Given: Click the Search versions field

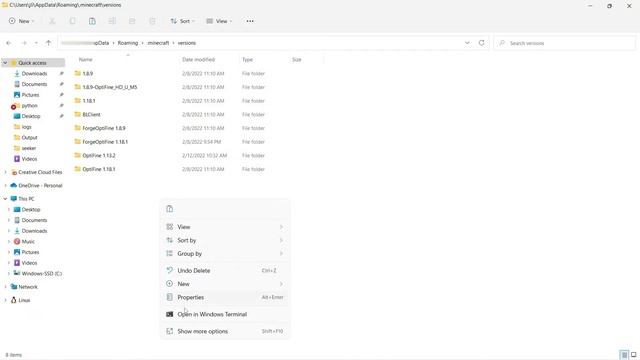Looking at the screenshot, I should pyautogui.click(x=564, y=43).
